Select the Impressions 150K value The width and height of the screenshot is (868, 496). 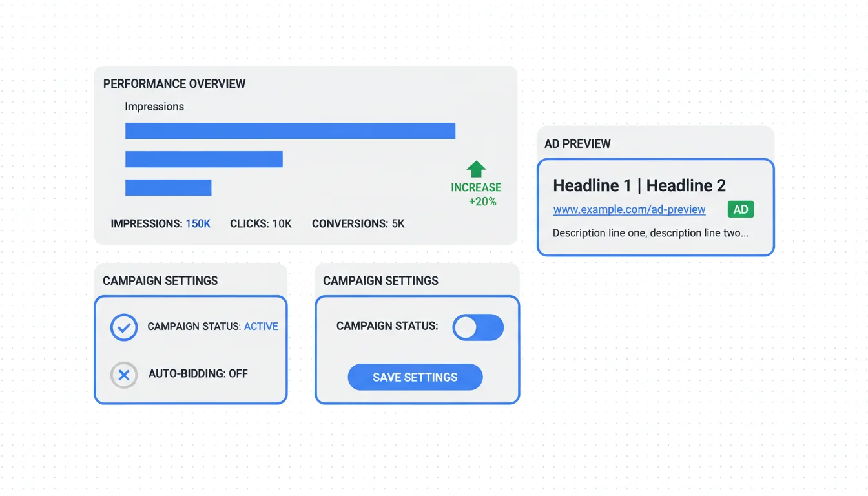tap(198, 224)
